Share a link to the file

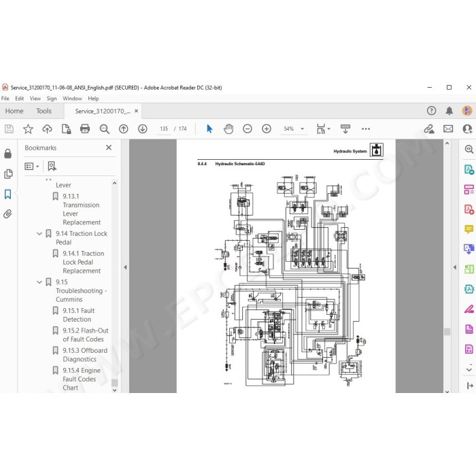point(429,129)
